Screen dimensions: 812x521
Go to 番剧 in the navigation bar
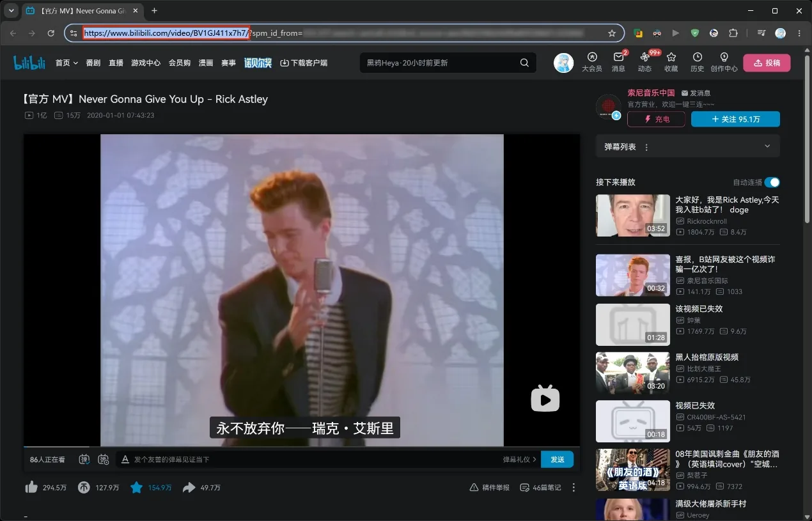[93, 63]
